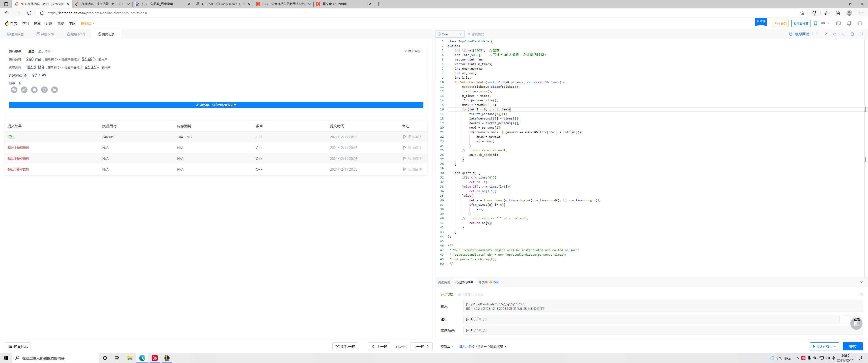Collapse the execution result panel chevron

[x=861, y=282]
